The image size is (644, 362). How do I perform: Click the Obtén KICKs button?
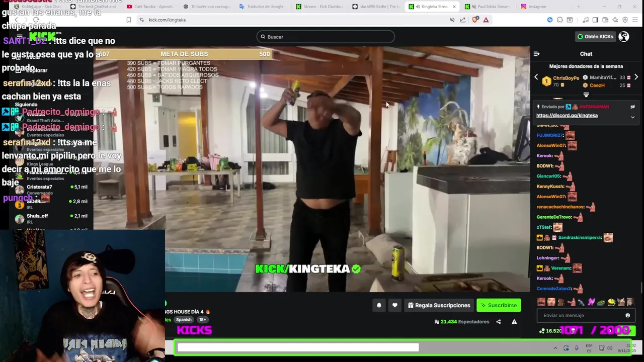595,37
